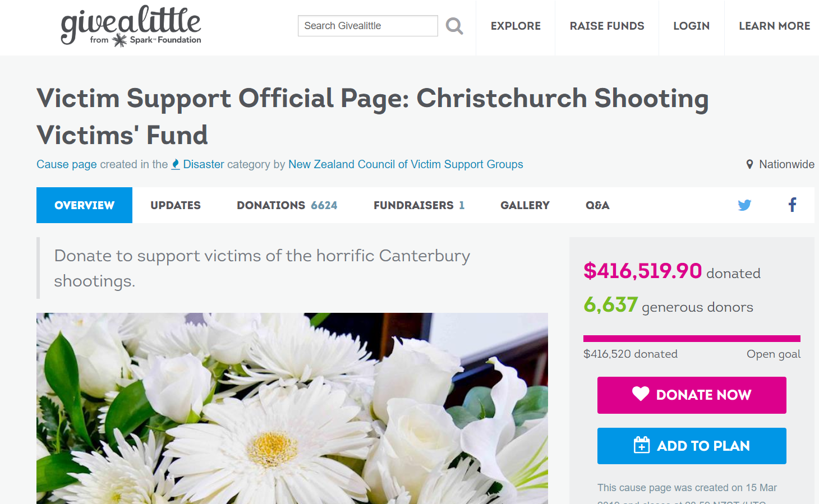Open New Zealand Council of Victim Support Groups link
This screenshot has width=819, height=504.
coord(406,164)
